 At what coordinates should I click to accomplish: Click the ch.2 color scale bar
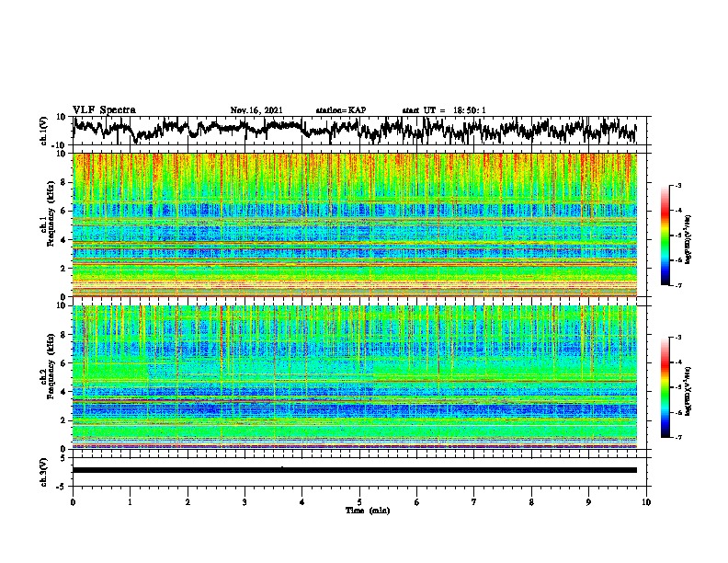(x=665, y=387)
